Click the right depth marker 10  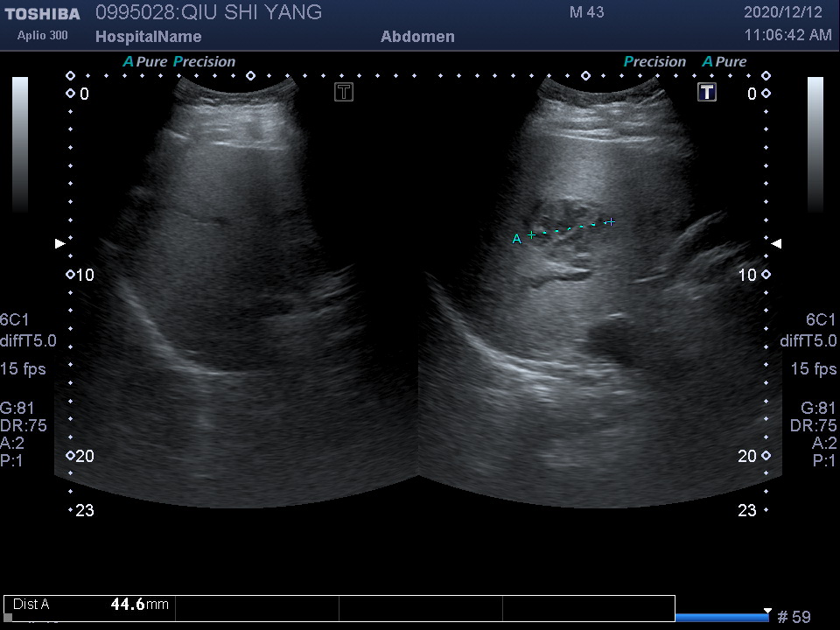tap(747, 275)
